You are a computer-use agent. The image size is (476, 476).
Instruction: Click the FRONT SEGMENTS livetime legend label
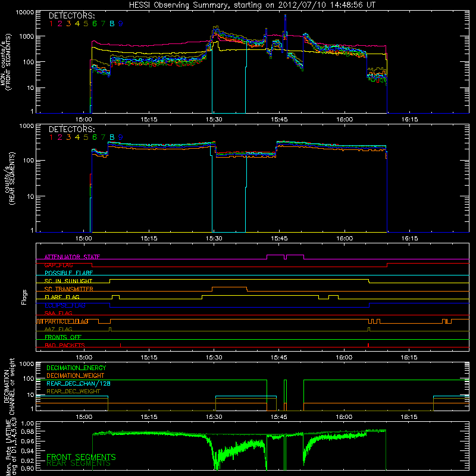coord(81,457)
